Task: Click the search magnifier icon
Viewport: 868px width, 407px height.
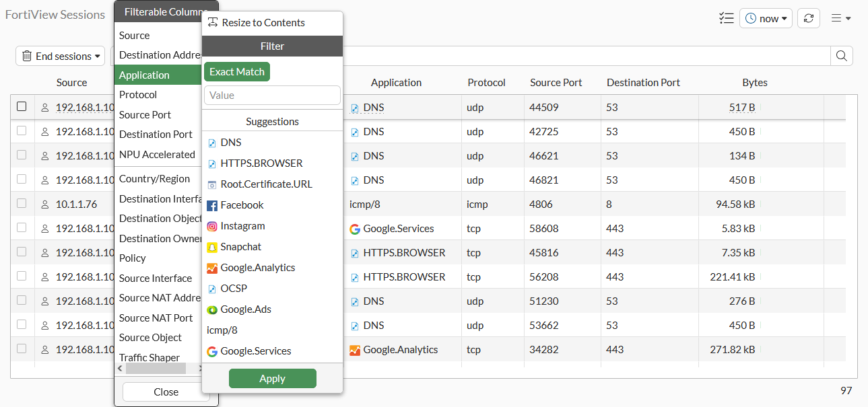Action: pyautogui.click(x=841, y=56)
